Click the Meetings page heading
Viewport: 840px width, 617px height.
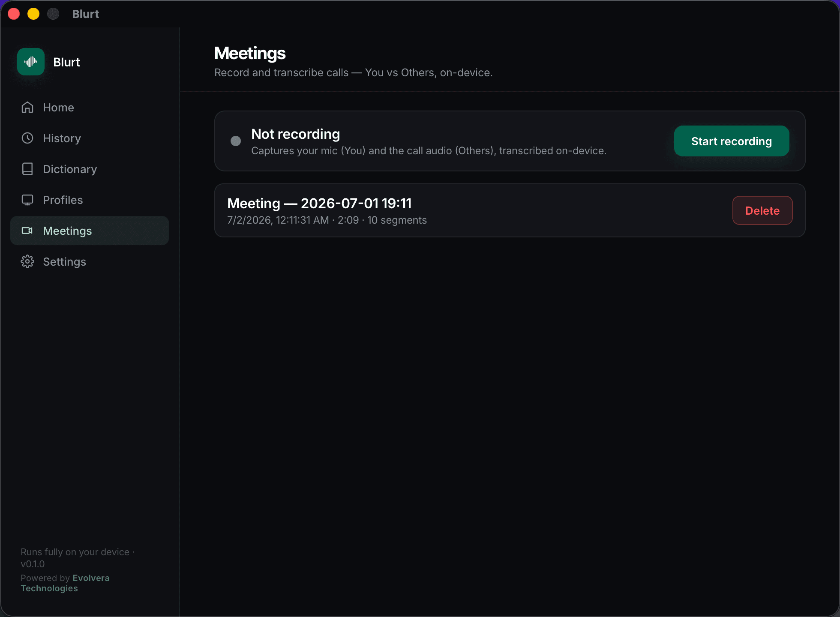[x=250, y=54]
